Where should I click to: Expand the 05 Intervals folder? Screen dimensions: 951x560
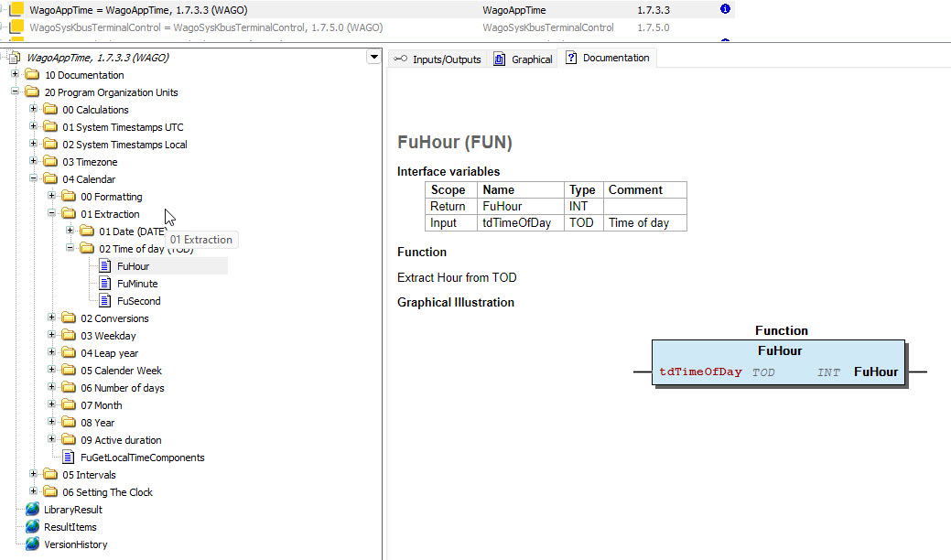[34, 475]
